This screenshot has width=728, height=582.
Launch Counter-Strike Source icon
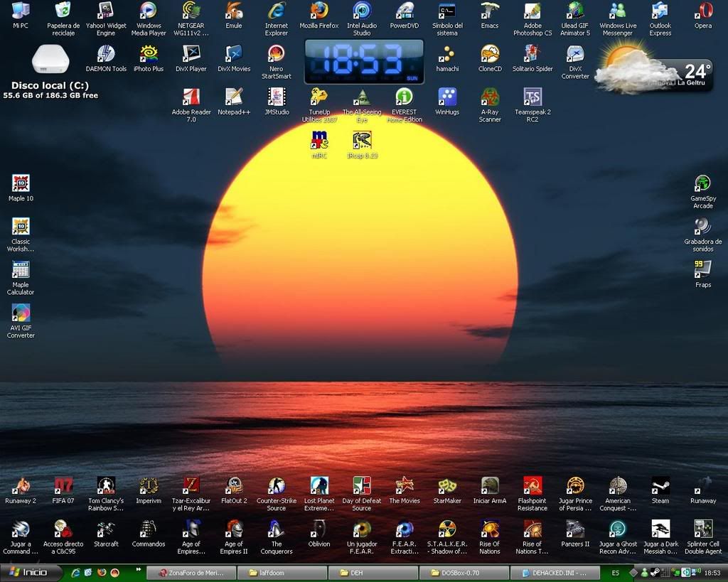point(277,487)
